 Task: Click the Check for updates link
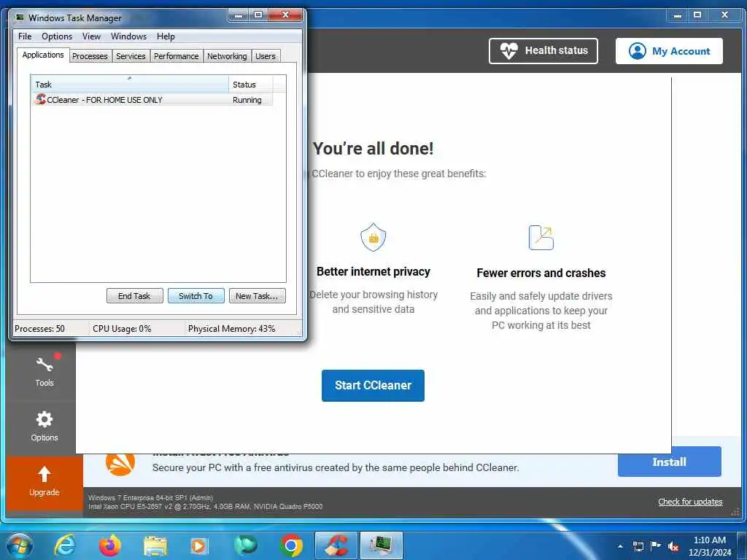(x=690, y=502)
